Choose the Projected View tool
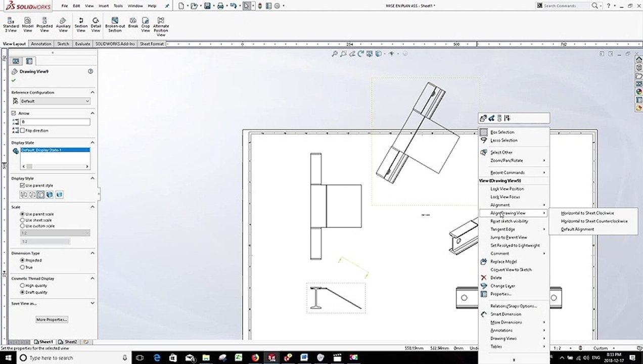 [x=44, y=24]
